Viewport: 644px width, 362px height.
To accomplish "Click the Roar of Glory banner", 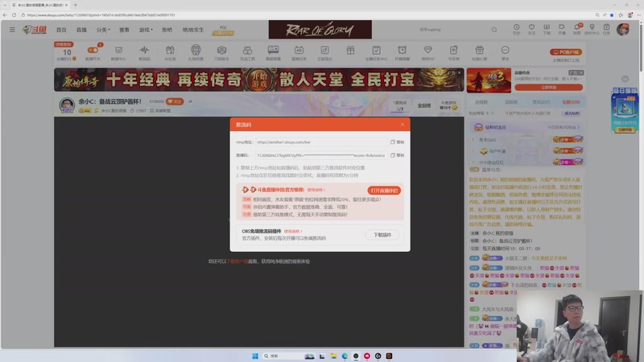I will tap(320, 30).
